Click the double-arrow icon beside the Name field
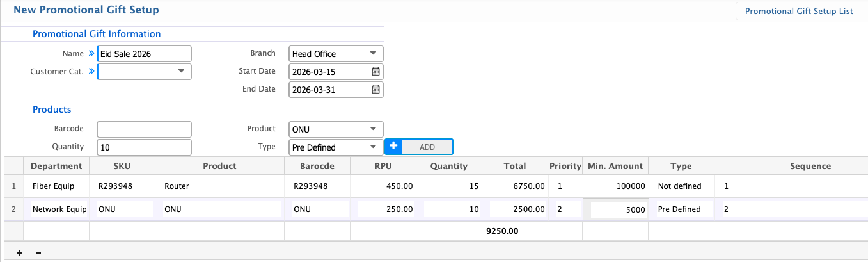This screenshot has height=262, width=868. (x=91, y=54)
